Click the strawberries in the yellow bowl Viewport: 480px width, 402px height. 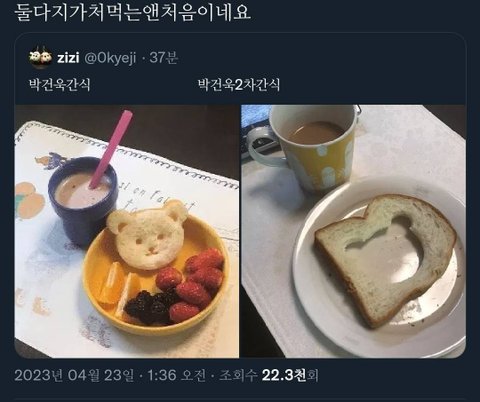(x=192, y=283)
